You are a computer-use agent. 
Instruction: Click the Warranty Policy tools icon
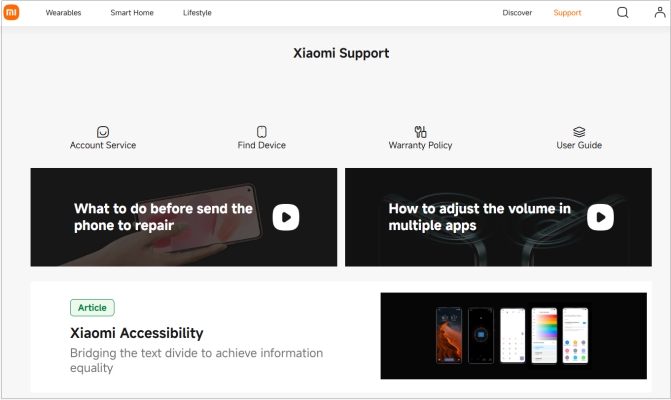tap(420, 131)
